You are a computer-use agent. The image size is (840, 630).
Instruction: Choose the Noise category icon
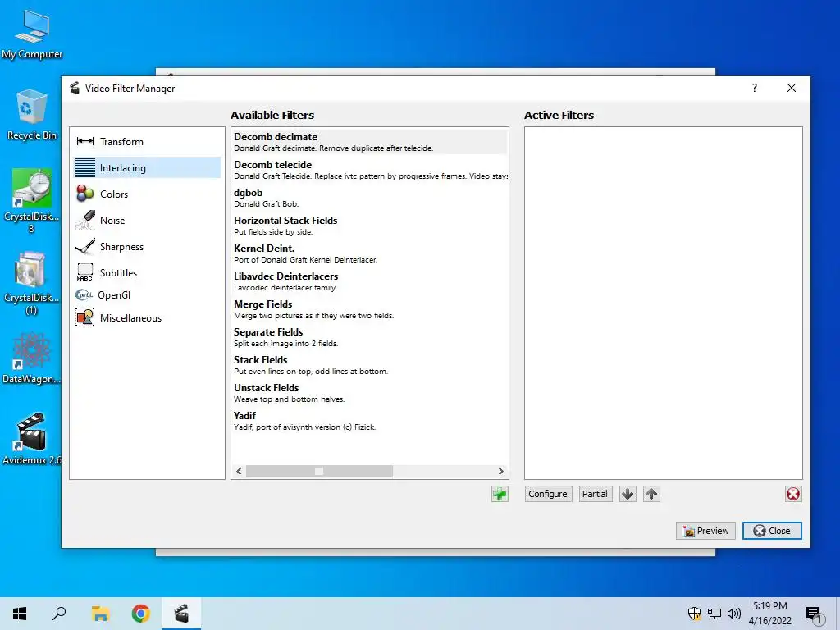coord(84,220)
